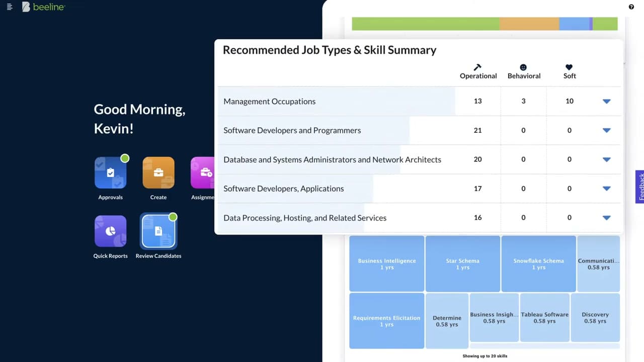Click the Behavioral smiley icon
Image resolution: width=644 pixels, height=362 pixels.
(523, 67)
